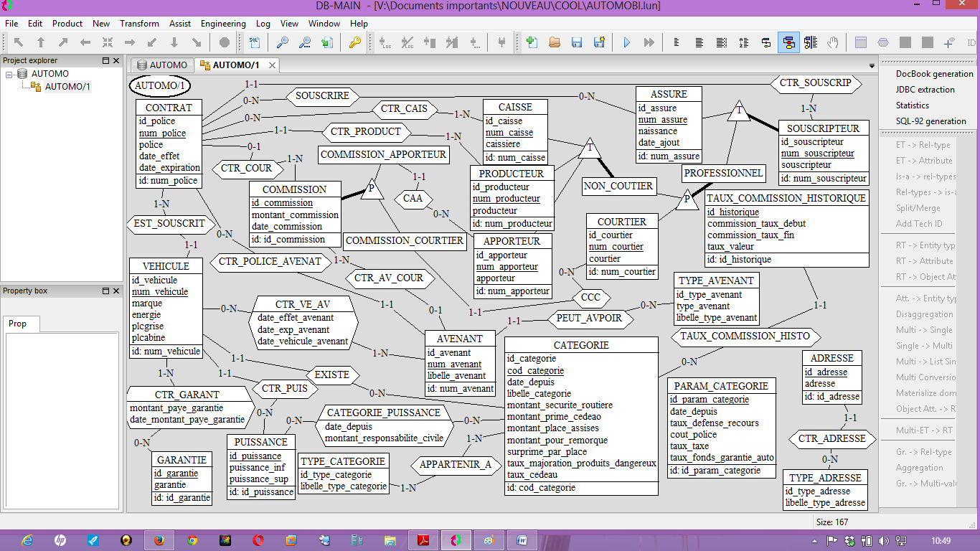Click the new entity type rectangle icon
Screen dimensions: 980x551
pyautogui.click(x=861, y=42)
